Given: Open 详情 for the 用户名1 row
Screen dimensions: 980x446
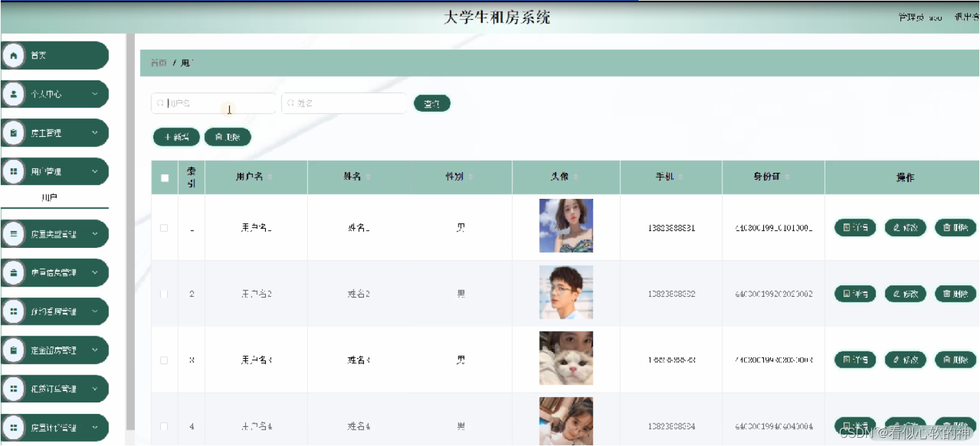Looking at the screenshot, I should coord(855,227).
